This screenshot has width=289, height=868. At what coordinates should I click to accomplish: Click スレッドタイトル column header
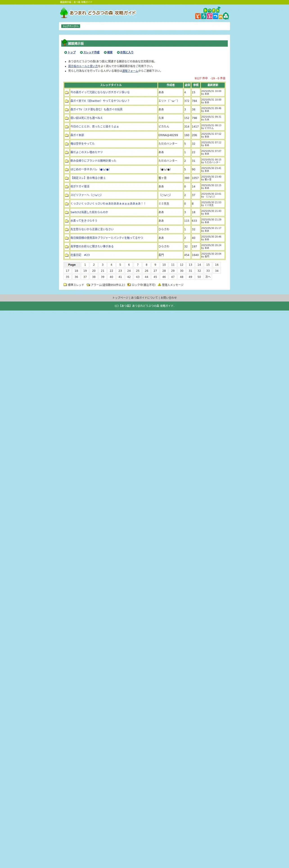111,85
